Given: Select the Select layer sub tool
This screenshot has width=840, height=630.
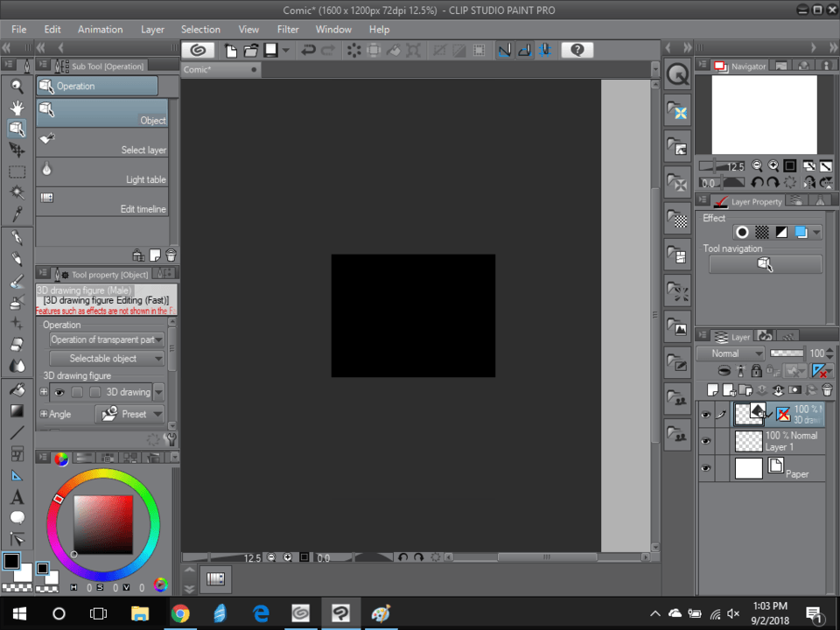Looking at the screenshot, I should point(101,143).
